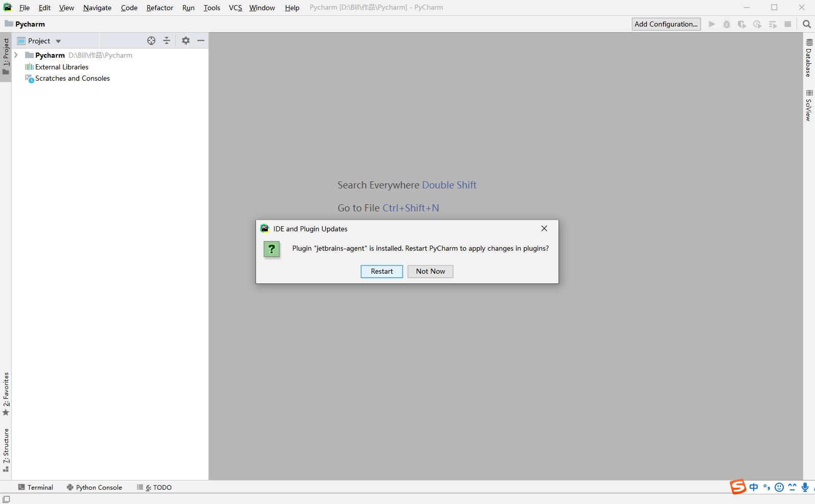The width and height of the screenshot is (815, 504).
Task: Choose Not Now in the update dialog
Action: [x=430, y=271]
